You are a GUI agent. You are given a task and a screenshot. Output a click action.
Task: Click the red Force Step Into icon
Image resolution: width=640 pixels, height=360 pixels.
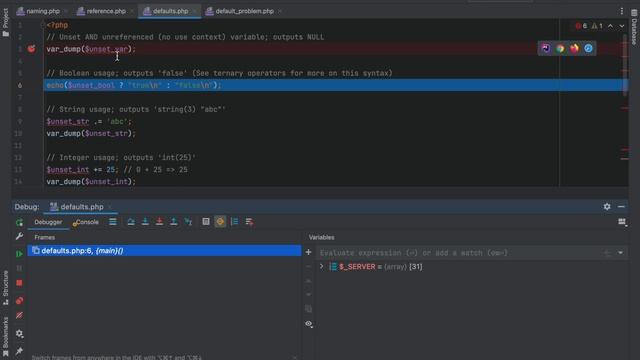pos(159,222)
